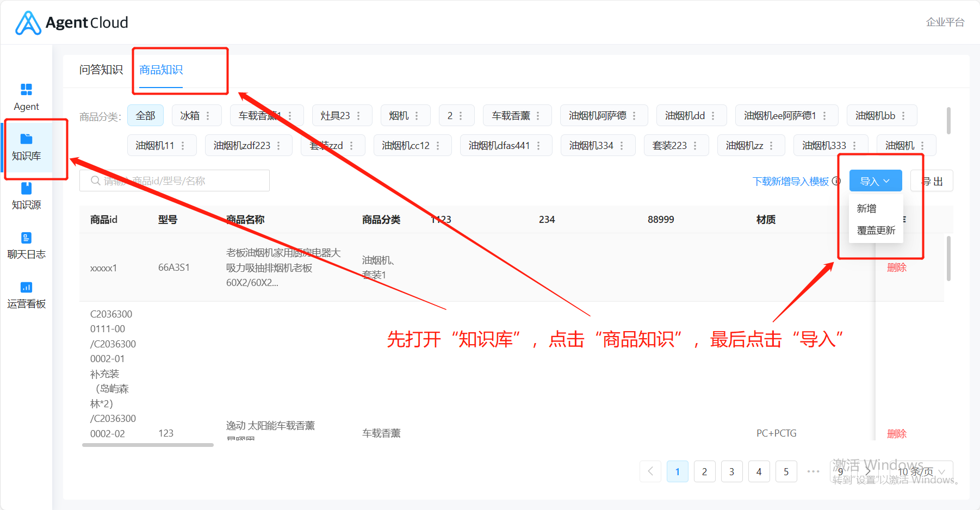Click the 商品名称 column header

(245, 220)
